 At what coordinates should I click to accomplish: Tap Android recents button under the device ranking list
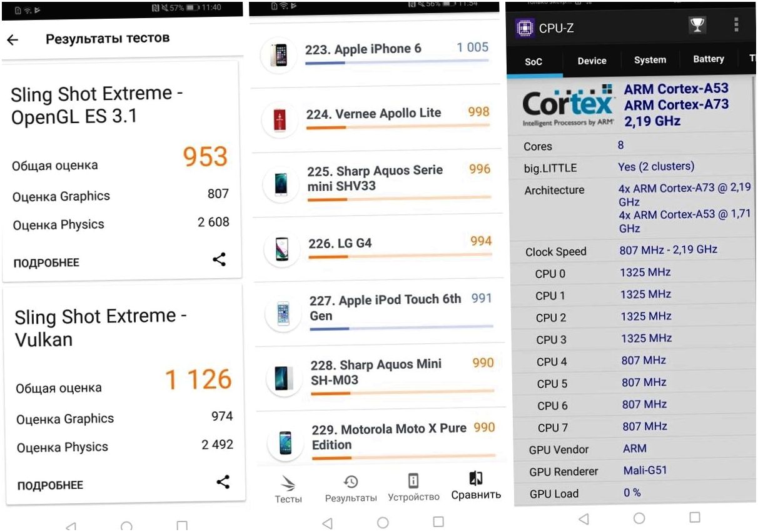(438, 521)
